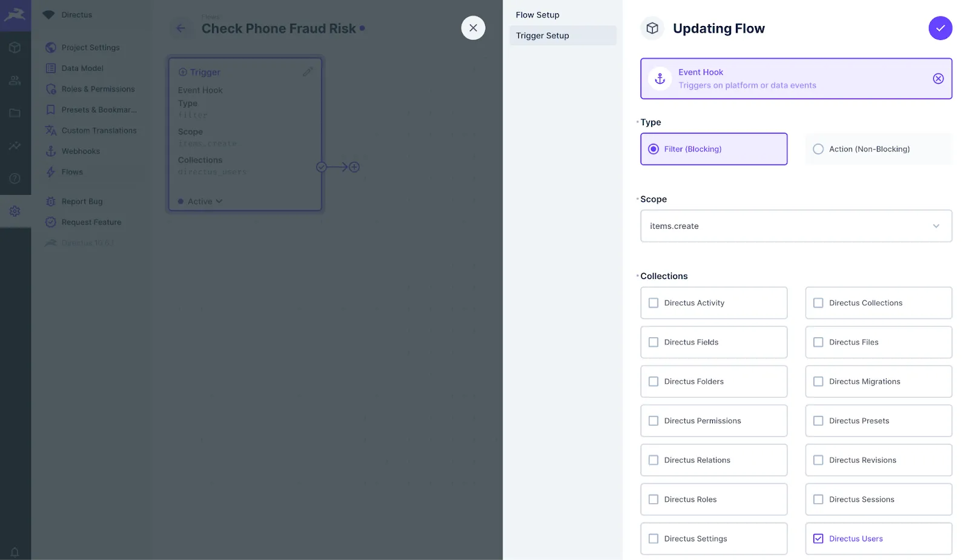Uncheck the Directus Users collection
Viewport: 969px width, 560px height.
pyautogui.click(x=818, y=538)
